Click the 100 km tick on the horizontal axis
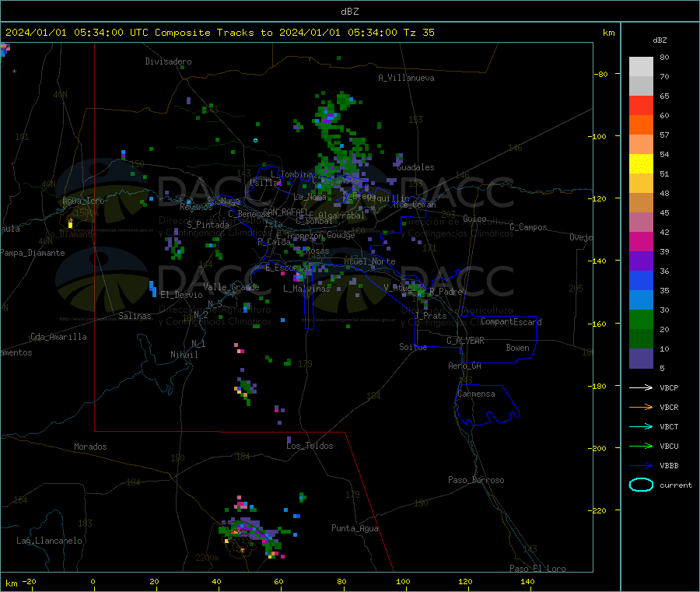Screen dimensions: 700x592 click(x=403, y=581)
